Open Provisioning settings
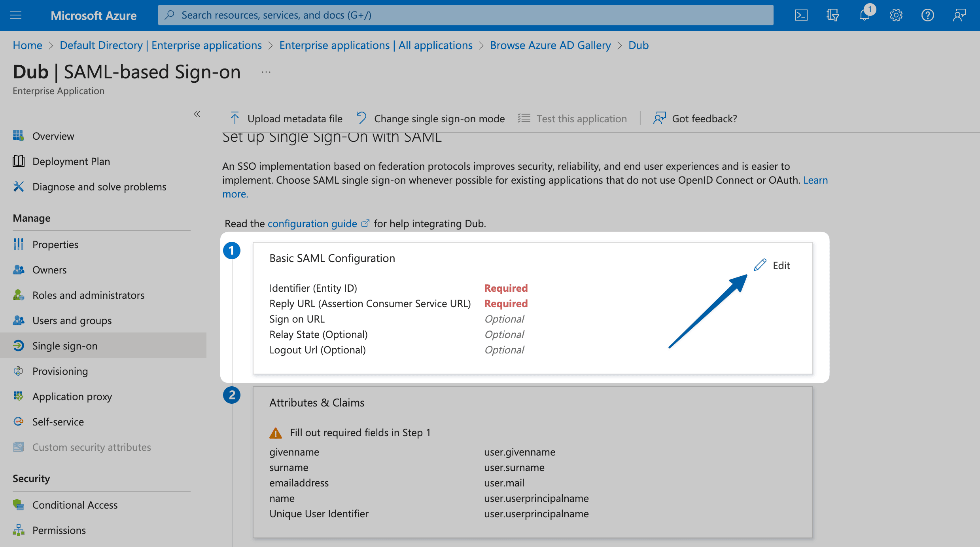Image resolution: width=980 pixels, height=547 pixels. point(60,371)
